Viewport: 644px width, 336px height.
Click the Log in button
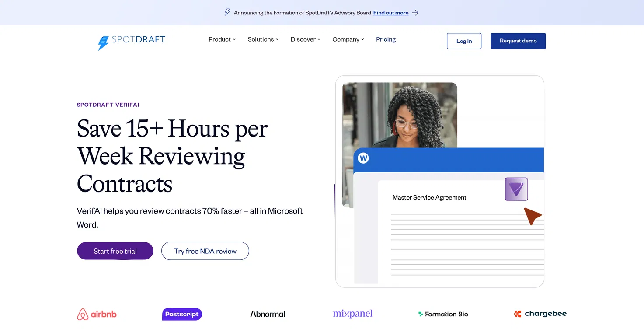coord(464,41)
